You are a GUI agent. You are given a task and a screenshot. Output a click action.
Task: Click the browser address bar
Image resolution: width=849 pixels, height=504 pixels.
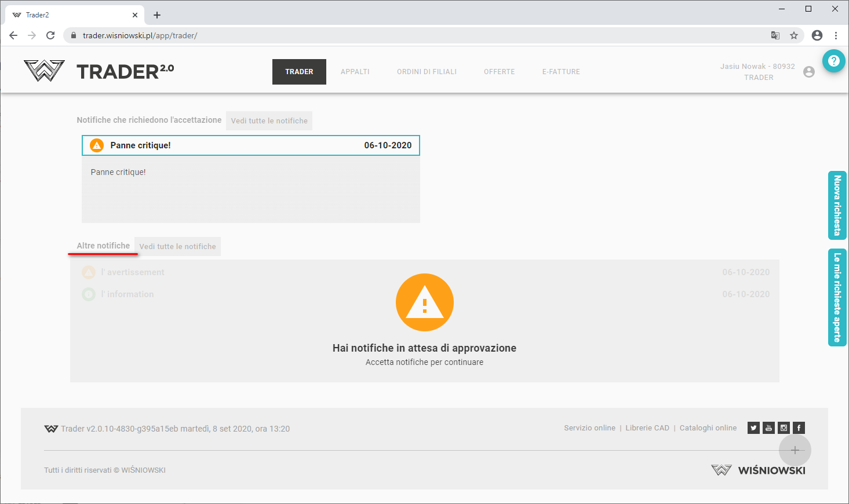pyautogui.click(x=406, y=35)
